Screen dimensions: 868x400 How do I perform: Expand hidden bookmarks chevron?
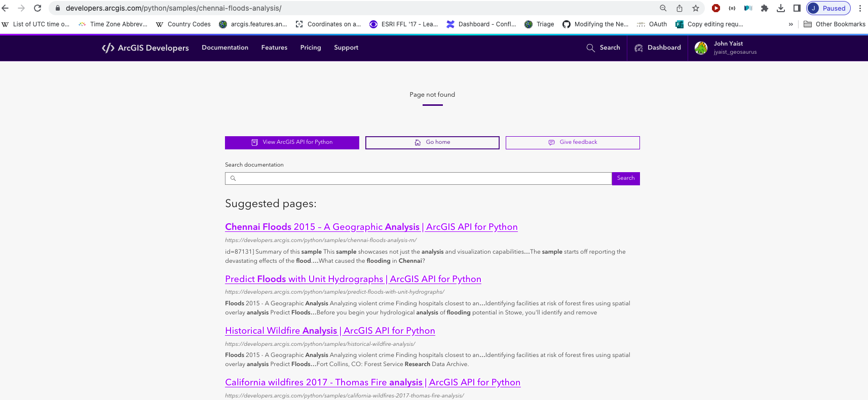point(791,24)
